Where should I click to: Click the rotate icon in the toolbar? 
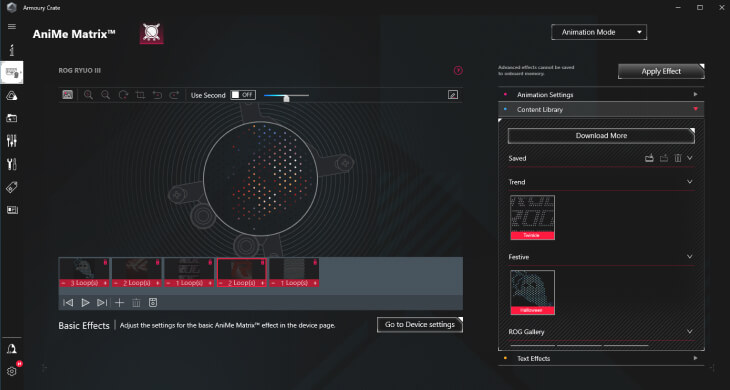pyautogui.click(x=123, y=95)
